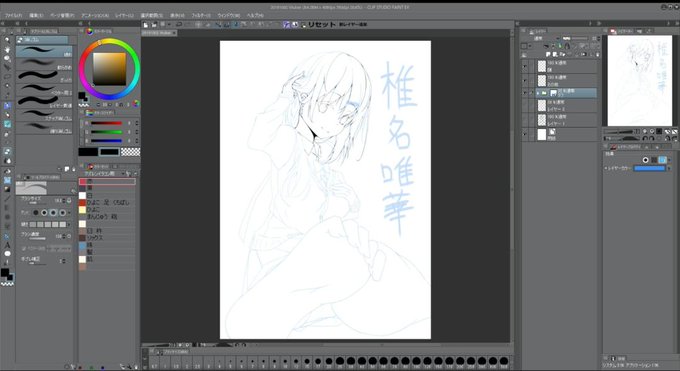Click the blue layer color swatch
This screenshot has height=371, width=680.
[649, 168]
